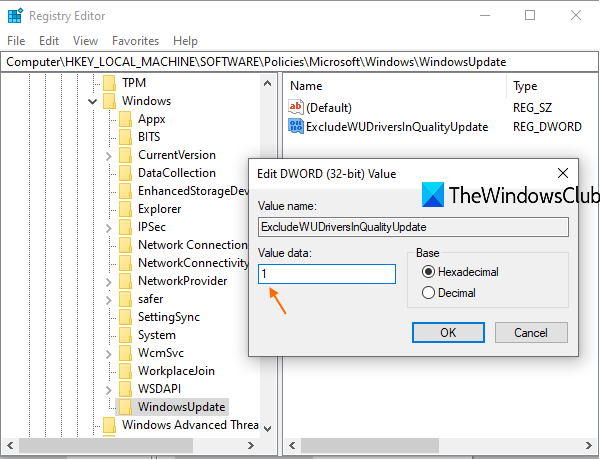Select the WorkplaceJoin key label

(176, 371)
